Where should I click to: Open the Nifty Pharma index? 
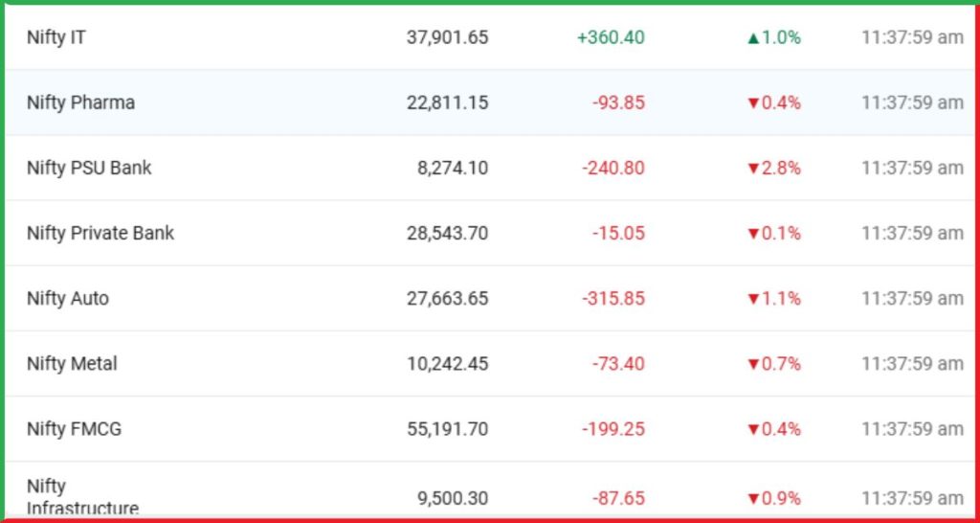coord(80,102)
